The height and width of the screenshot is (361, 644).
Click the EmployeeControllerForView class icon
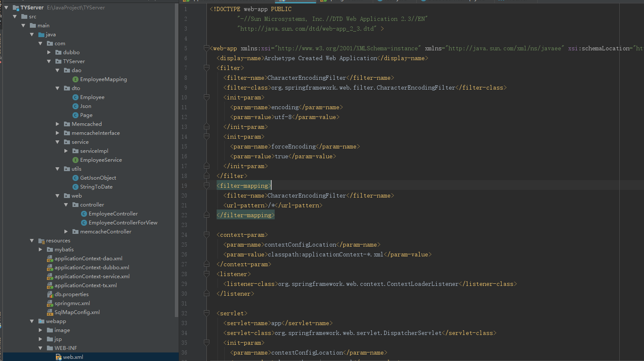pos(84,223)
